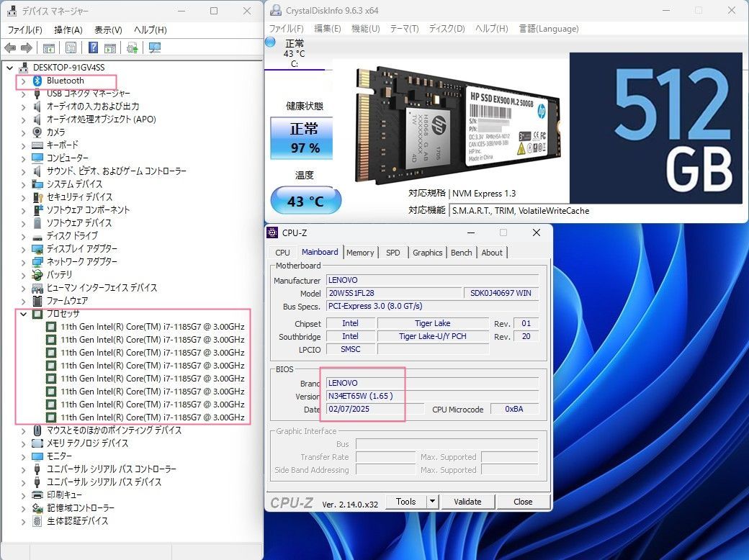Click the CPU Microcode value 0xBA
This screenshot has width=749, height=560.
[514, 409]
